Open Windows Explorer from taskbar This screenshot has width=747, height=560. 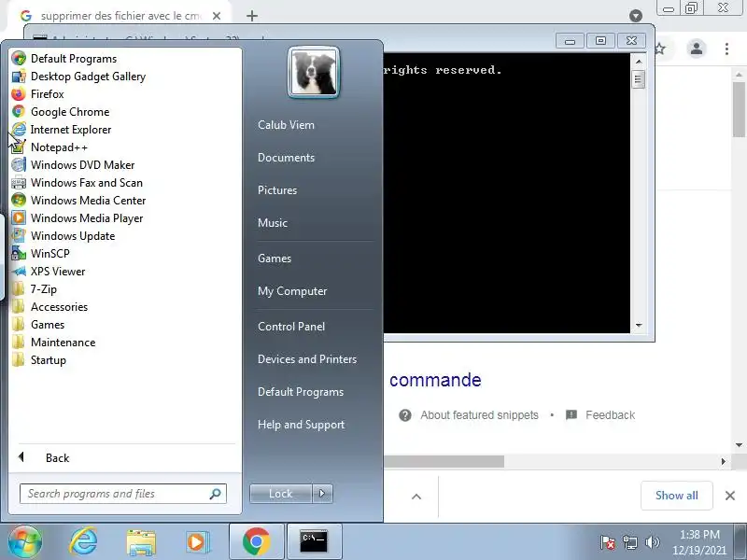coord(141,542)
